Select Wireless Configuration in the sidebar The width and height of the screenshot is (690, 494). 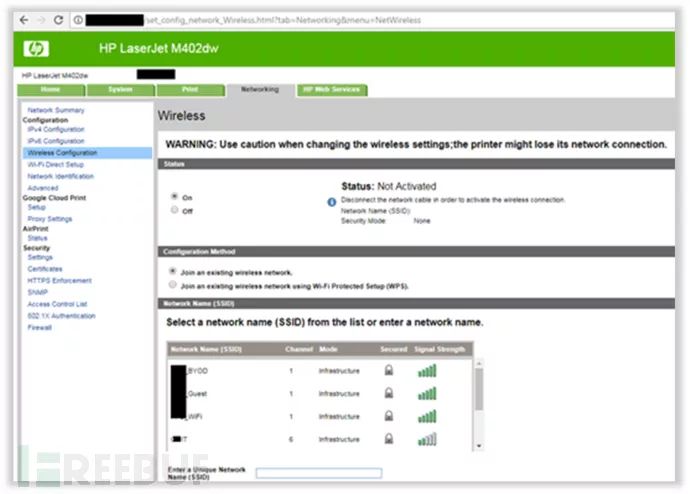click(x=87, y=153)
